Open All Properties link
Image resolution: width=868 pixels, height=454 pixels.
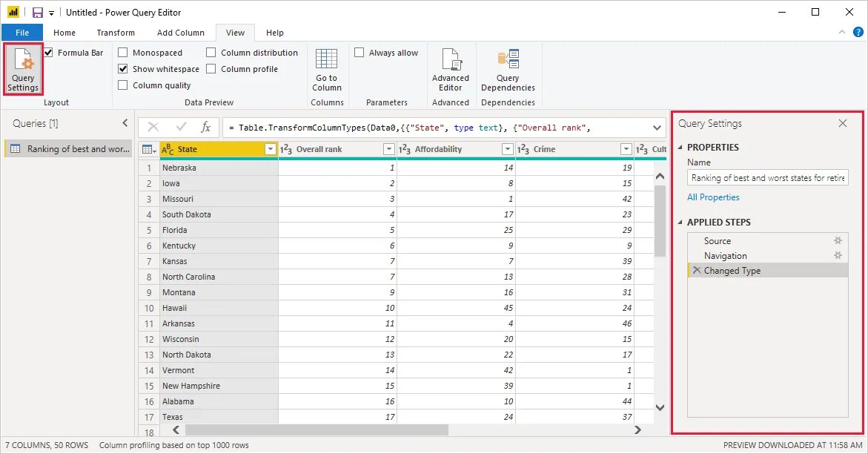point(713,197)
